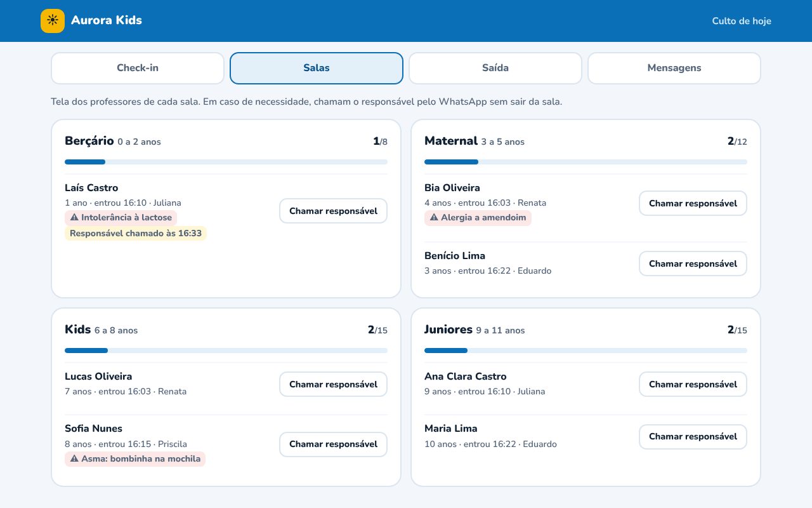The image size is (812, 508).
Task: Click '1 ano · entrou 16:10 · Juliana' details
Action: pyautogui.click(x=123, y=203)
